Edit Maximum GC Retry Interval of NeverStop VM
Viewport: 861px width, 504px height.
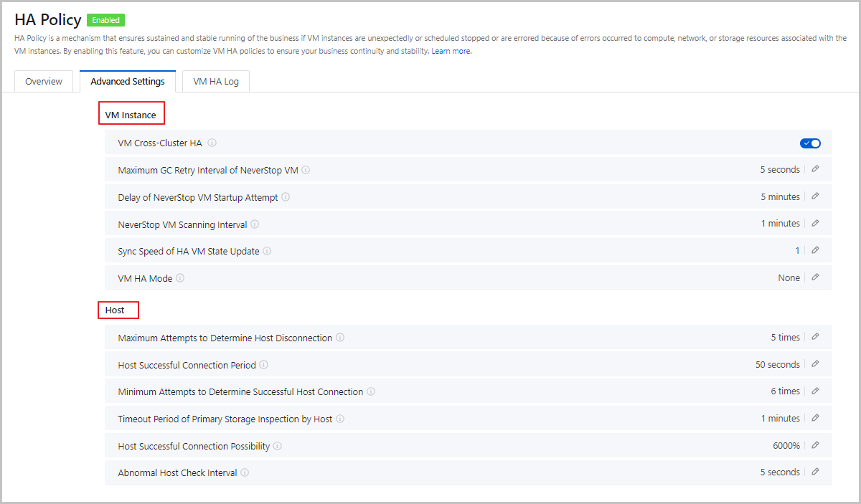coord(815,170)
